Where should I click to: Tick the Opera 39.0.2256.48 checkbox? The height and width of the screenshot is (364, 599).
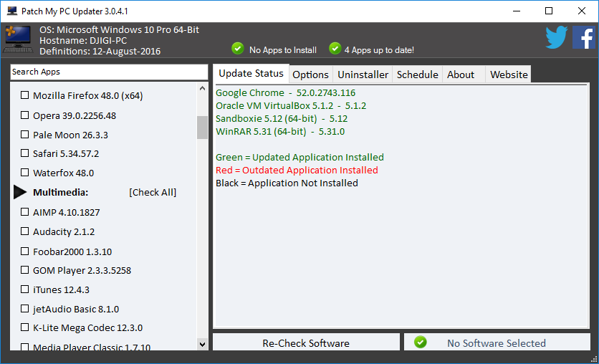click(x=24, y=115)
